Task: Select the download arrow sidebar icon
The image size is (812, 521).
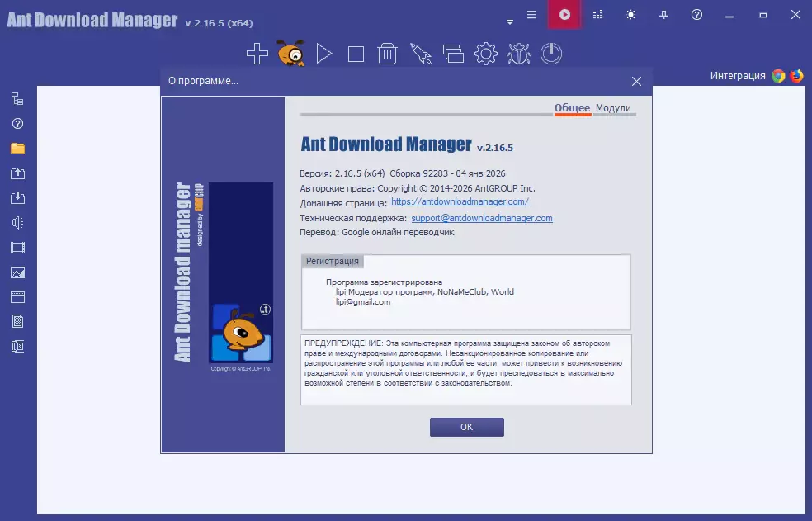Action: coord(17,197)
